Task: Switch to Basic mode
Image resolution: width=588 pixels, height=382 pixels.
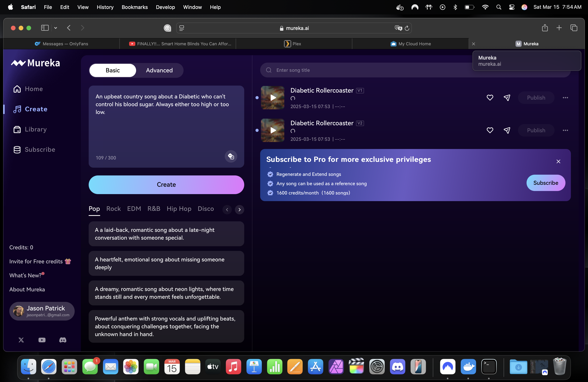Action: (113, 70)
